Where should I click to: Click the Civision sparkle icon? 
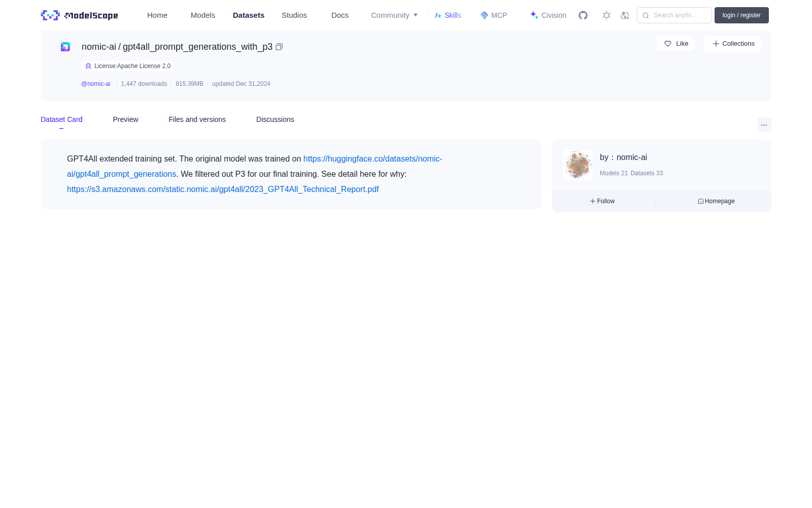coord(534,15)
